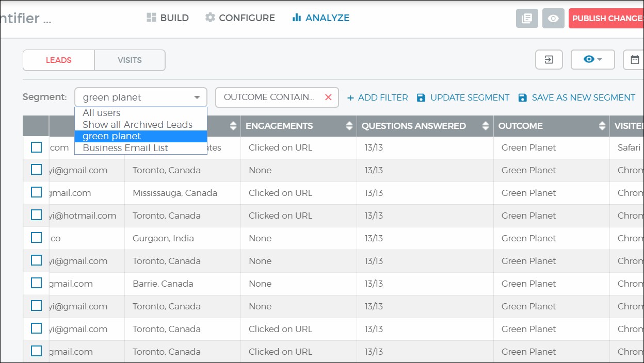Screen dimensions: 644x363
Task: Sort by the ENGAGEMENTS column arrows
Action: tap(350, 125)
